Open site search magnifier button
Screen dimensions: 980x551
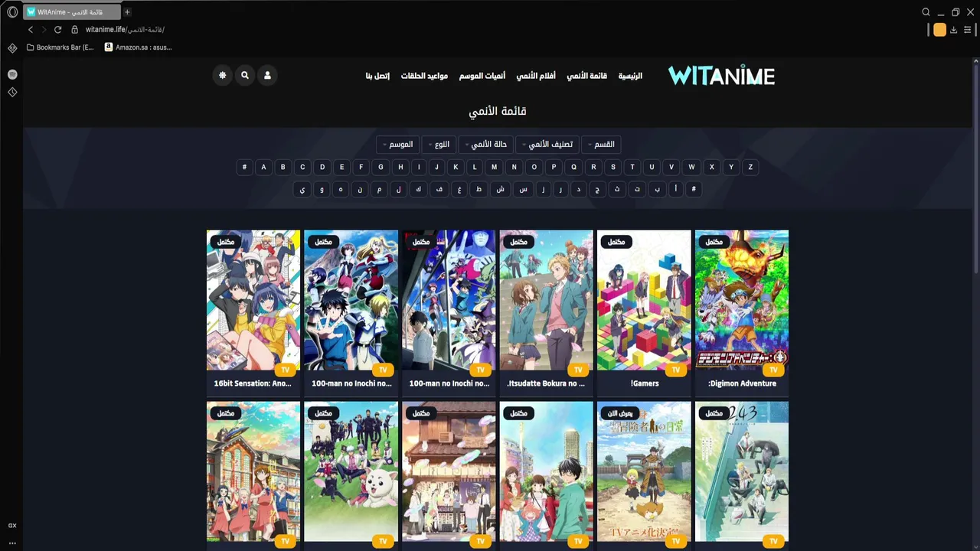pos(245,76)
